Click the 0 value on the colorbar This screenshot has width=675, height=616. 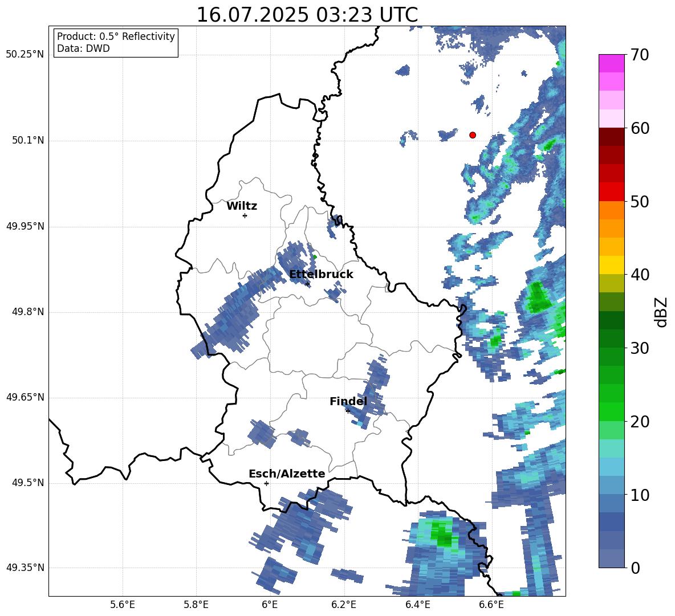(x=635, y=568)
